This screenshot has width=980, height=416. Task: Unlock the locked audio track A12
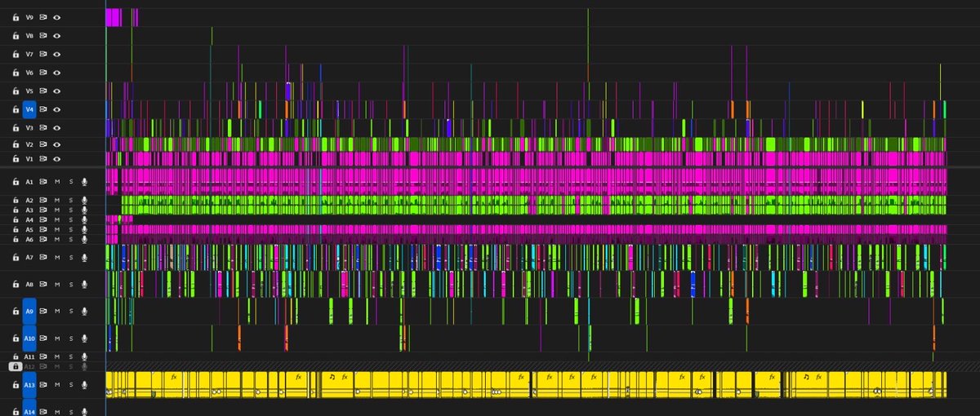coord(16,366)
